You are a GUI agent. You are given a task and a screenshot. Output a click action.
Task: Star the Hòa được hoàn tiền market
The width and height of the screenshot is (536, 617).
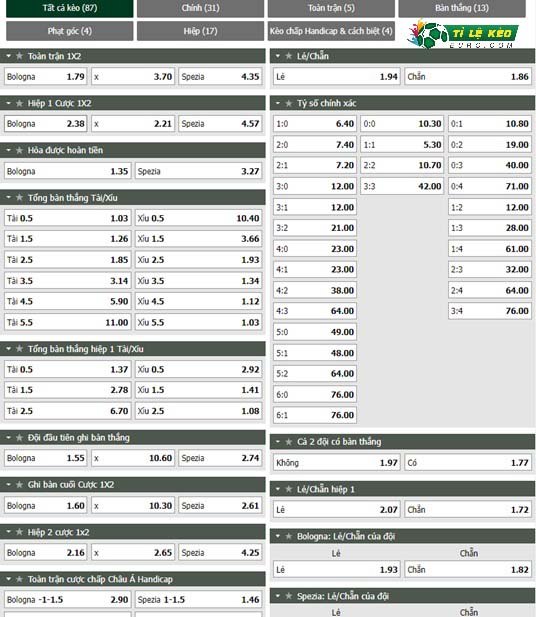click(19, 150)
